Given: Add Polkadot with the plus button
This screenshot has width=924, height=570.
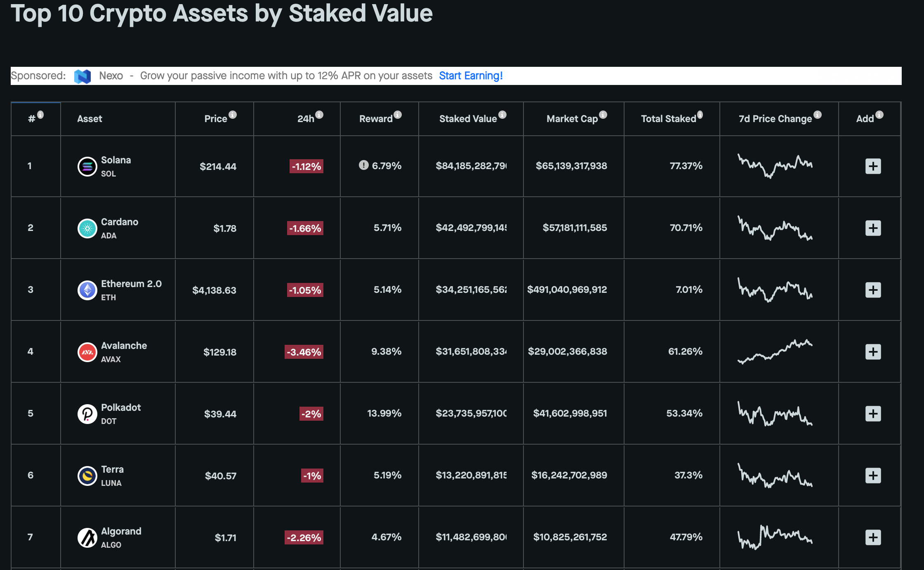Looking at the screenshot, I should tap(873, 414).
